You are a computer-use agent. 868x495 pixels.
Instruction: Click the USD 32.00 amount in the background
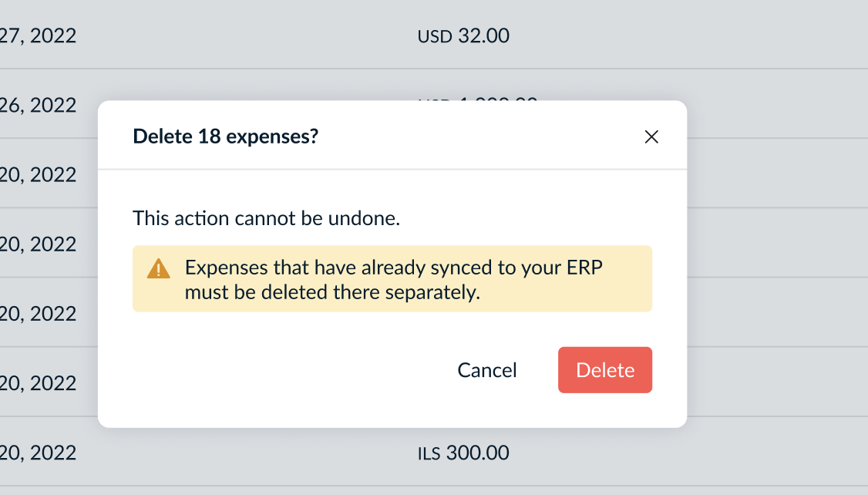coord(463,35)
